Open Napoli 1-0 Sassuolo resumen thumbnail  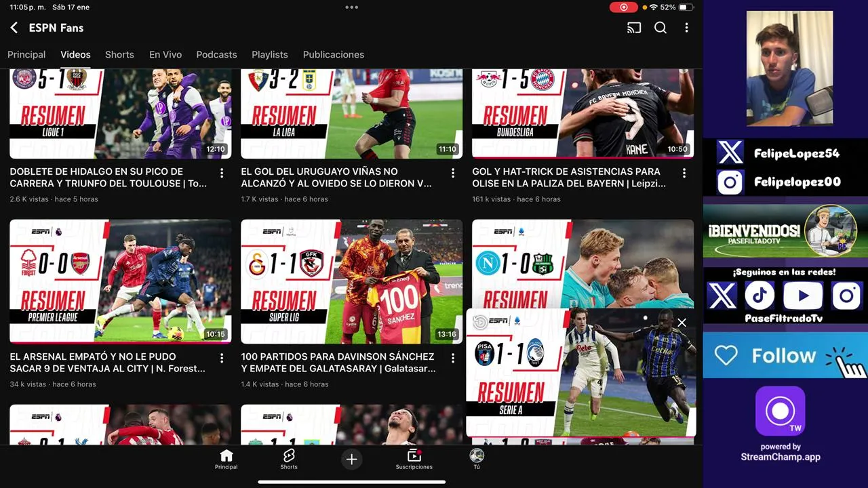pos(583,263)
